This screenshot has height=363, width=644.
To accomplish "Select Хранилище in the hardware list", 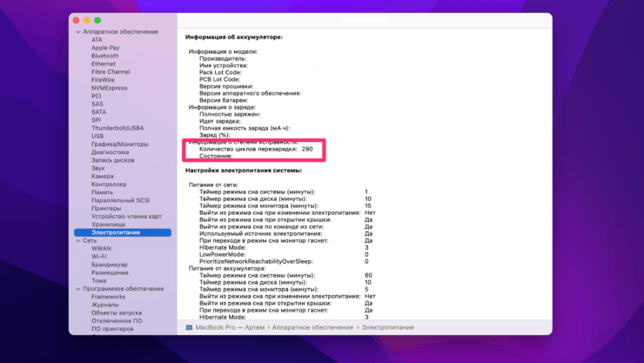I will pyautogui.click(x=108, y=224).
